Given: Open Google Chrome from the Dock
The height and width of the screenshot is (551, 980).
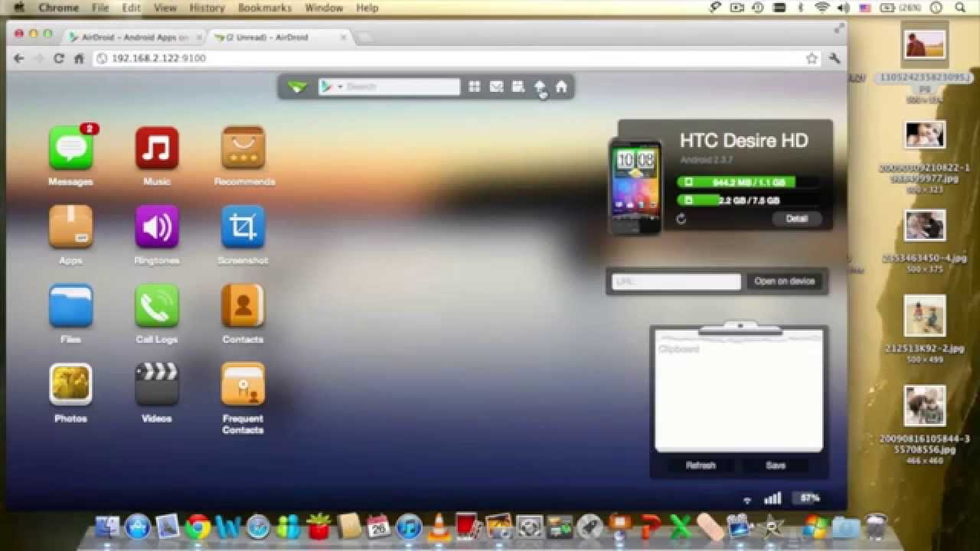Looking at the screenshot, I should tap(198, 527).
